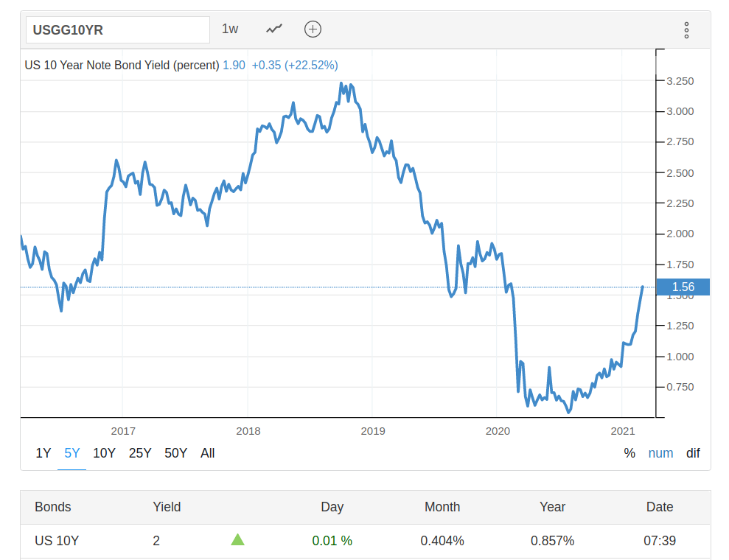
Task: Click the Bonds column header
Action: 53,507
